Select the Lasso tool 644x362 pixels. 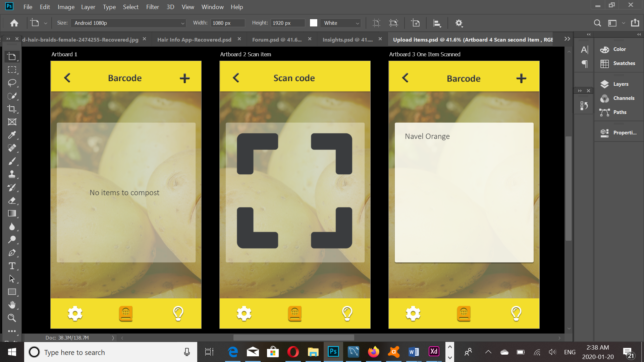click(12, 83)
